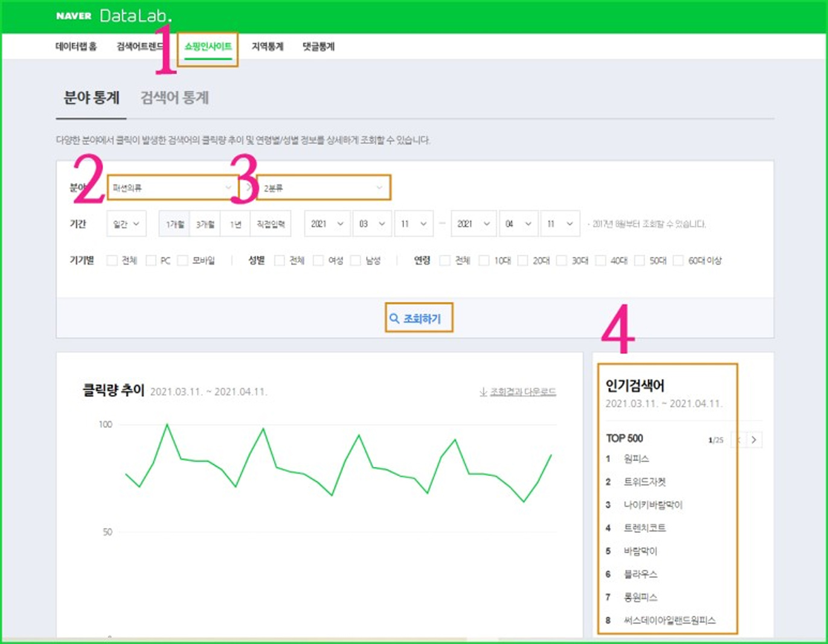828x644 pixels.
Task: Check 전체 under 연령
Action: (445, 260)
